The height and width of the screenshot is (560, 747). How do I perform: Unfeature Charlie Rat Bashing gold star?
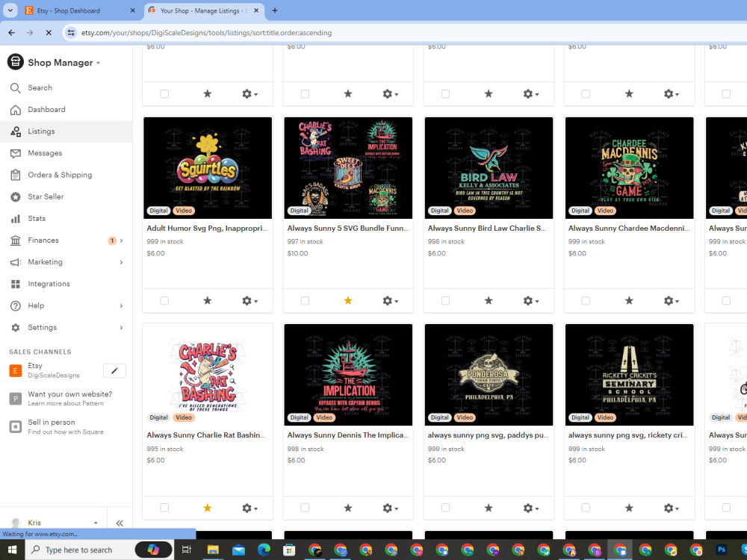207,508
